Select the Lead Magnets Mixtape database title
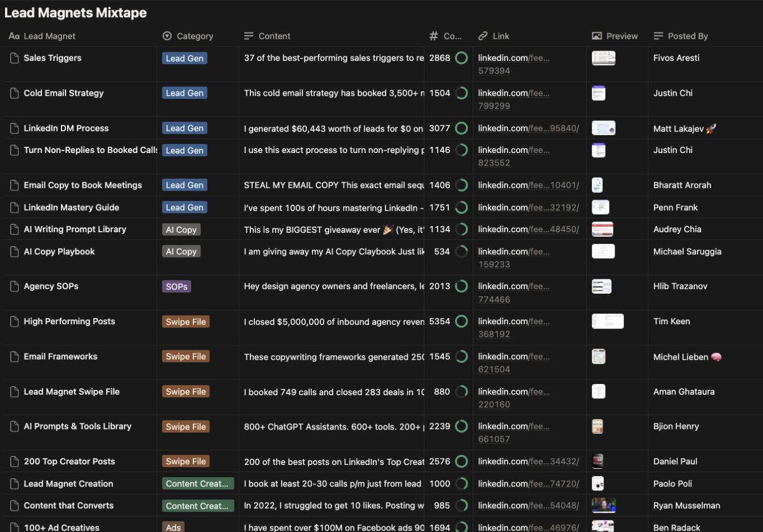This screenshot has height=532, width=763. [x=75, y=13]
